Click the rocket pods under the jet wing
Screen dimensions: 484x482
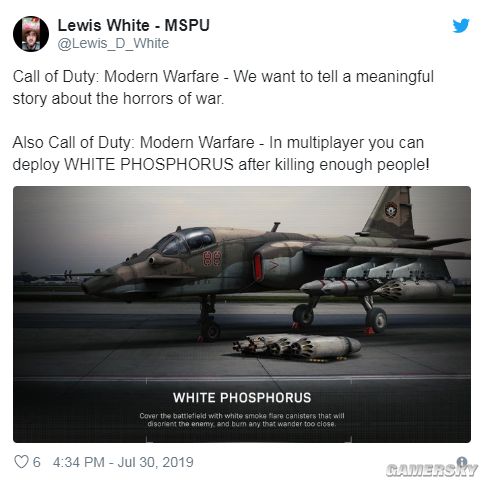[377, 287]
